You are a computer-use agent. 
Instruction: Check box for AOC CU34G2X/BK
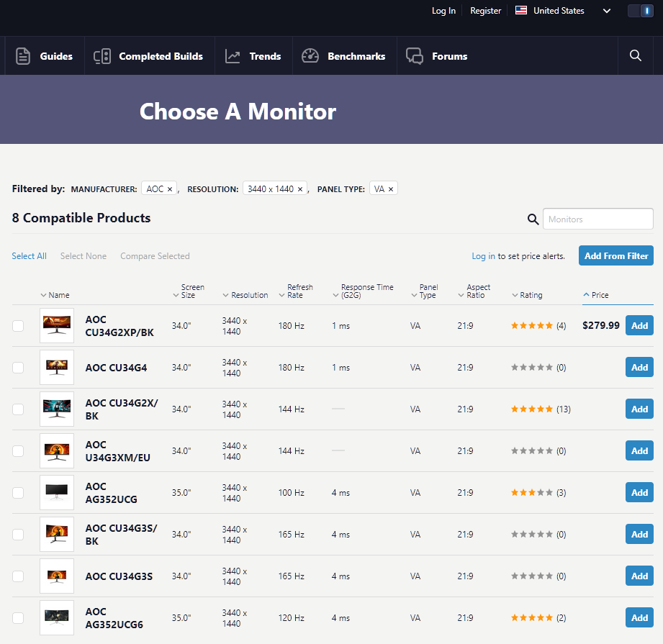pyautogui.click(x=18, y=409)
